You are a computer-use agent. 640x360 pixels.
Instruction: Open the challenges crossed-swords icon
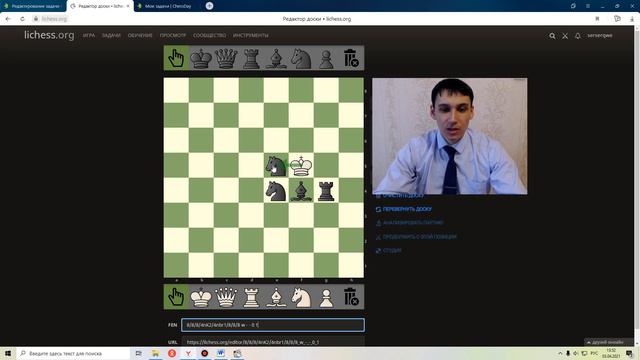[x=565, y=36]
